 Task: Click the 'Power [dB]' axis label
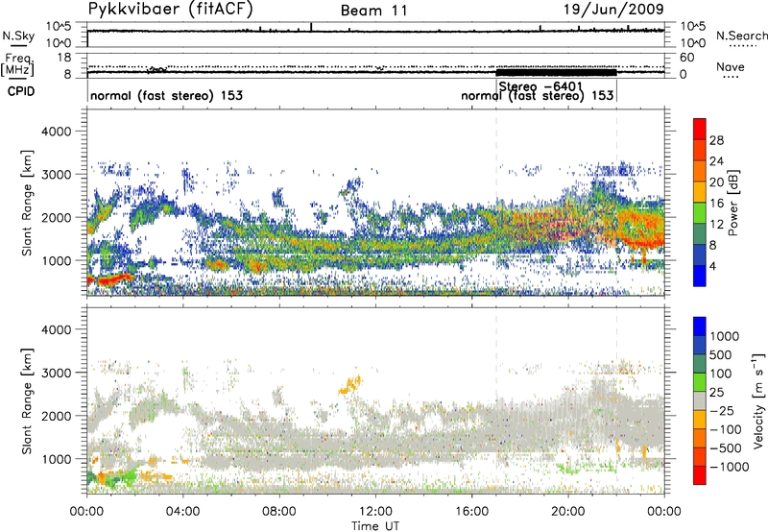[x=733, y=203]
